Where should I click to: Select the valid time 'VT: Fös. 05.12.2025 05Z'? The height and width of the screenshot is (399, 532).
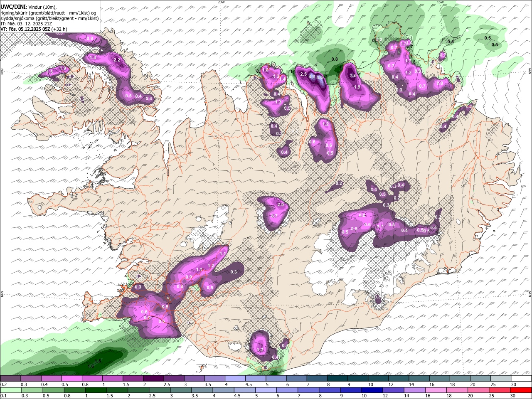click(25, 29)
